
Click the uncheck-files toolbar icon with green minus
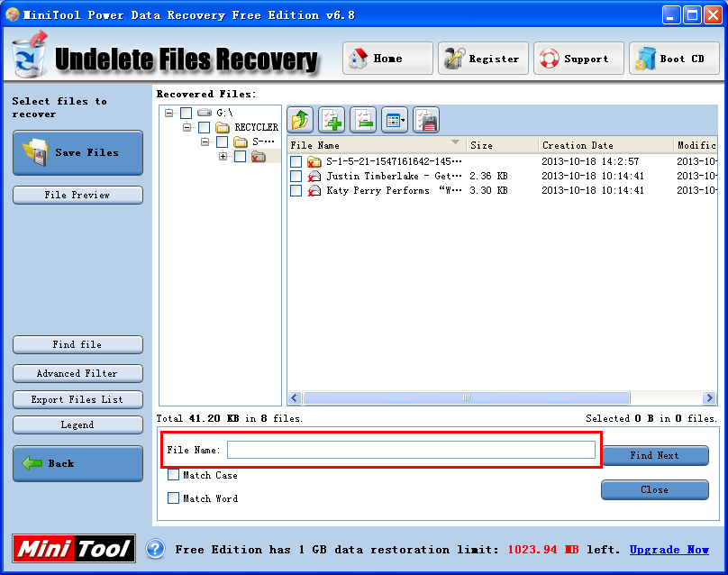[x=363, y=120]
